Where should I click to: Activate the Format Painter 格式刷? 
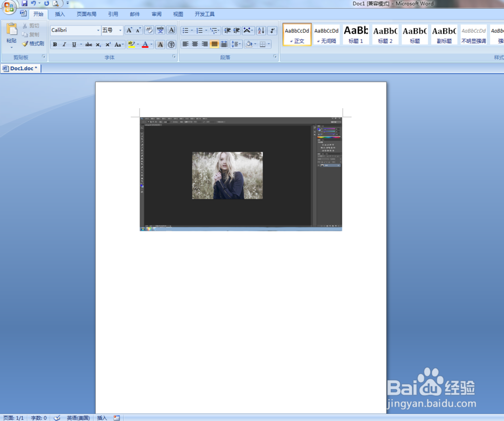[33, 43]
